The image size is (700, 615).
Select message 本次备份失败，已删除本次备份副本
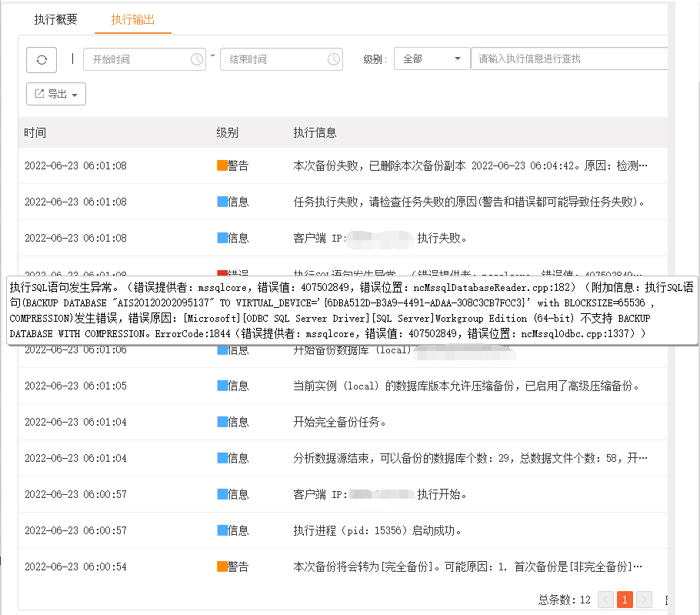pyautogui.click(x=470, y=165)
